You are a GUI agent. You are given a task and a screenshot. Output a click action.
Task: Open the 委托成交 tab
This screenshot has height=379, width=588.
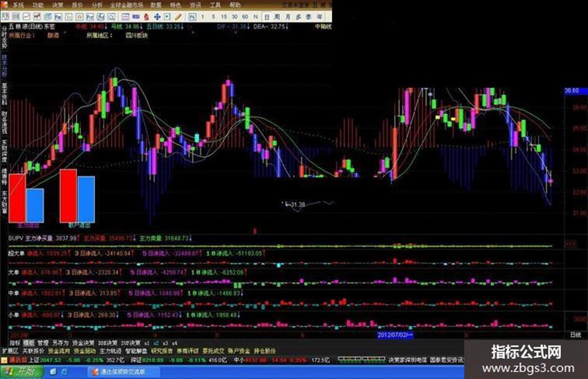point(213,351)
